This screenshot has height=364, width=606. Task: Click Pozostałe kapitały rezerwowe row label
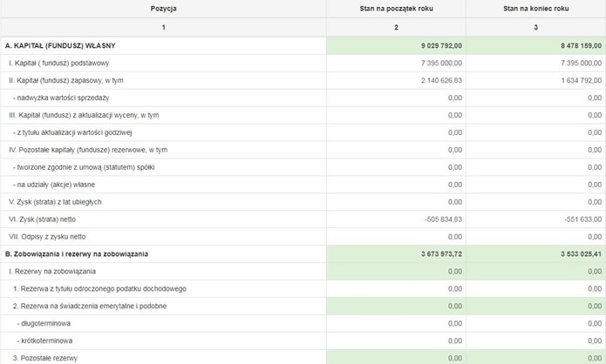tap(88, 150)
